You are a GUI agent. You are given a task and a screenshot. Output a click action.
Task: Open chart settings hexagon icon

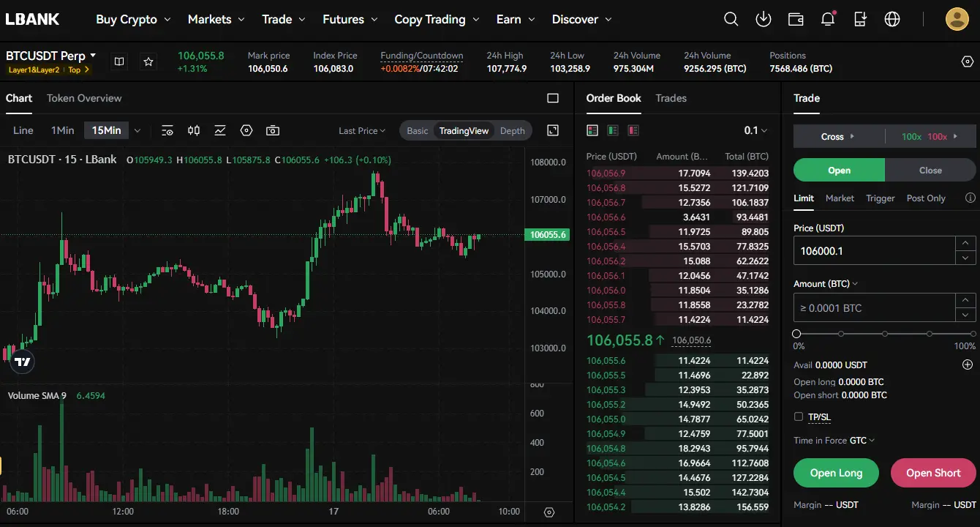click(246, 130)
